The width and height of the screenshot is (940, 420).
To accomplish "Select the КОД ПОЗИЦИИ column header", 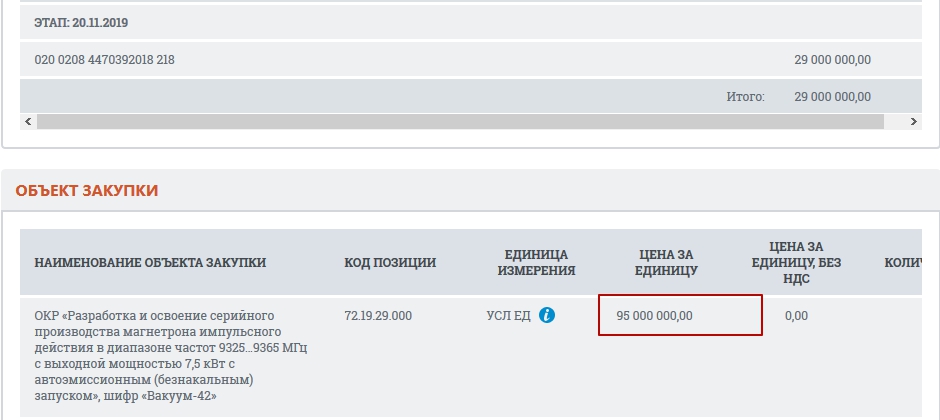I will 390,262.
